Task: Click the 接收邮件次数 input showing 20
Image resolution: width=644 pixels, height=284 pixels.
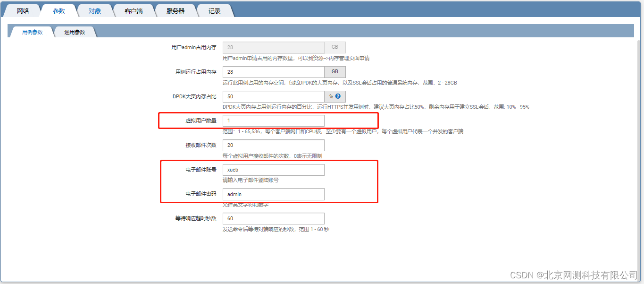Action: coord(273,145)
